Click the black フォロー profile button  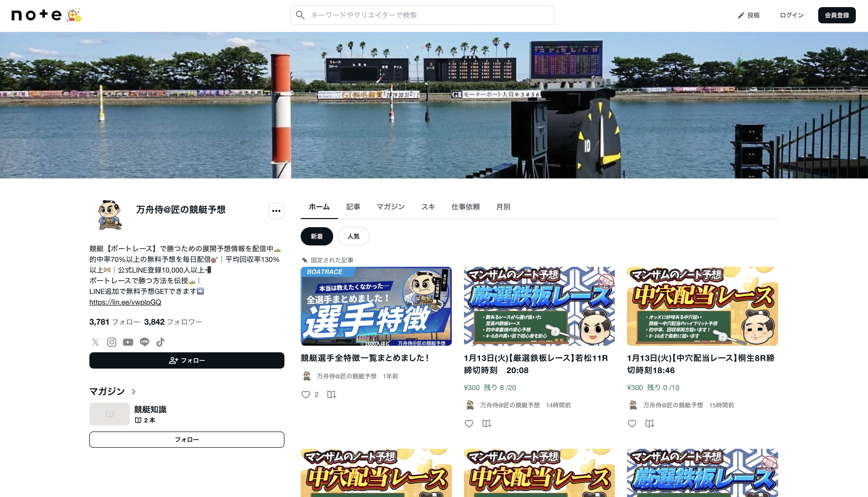tap(187, 360)
